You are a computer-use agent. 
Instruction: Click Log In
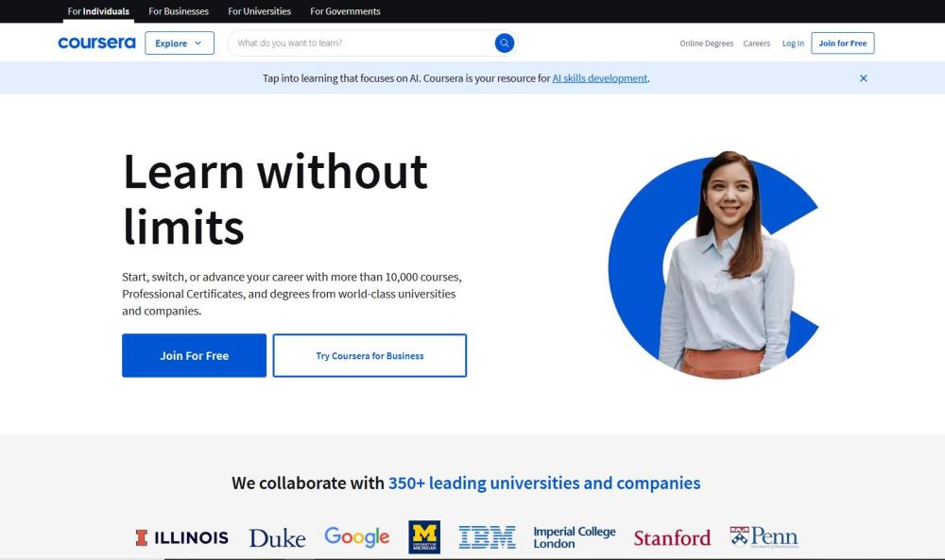(x=793, y=43)
